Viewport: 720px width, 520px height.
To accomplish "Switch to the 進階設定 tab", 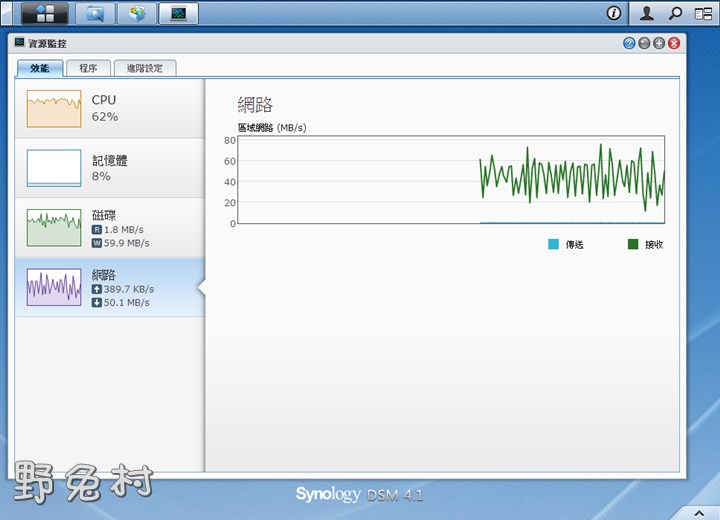I will tap(145, 68).
